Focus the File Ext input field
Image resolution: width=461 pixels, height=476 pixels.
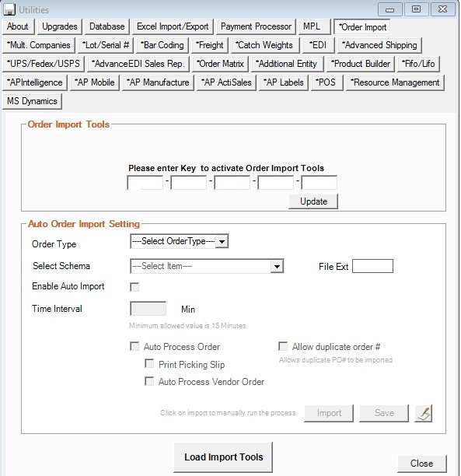(372, 266)
